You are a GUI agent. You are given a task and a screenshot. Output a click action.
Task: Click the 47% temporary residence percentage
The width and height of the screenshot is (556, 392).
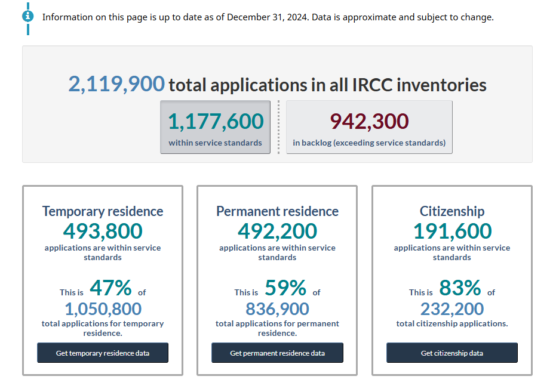[x=110, y=288]
